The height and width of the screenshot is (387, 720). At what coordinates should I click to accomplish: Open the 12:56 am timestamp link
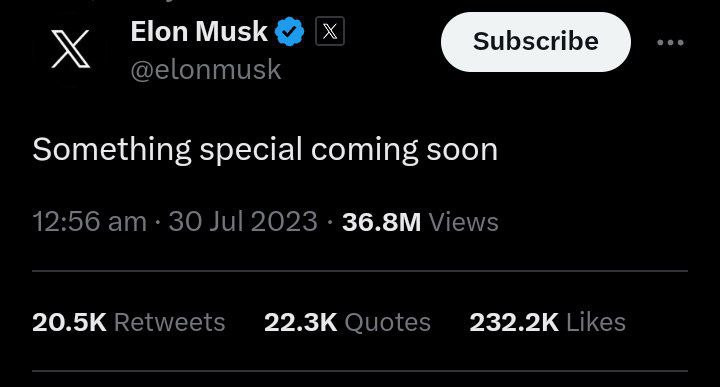point(90,222)
